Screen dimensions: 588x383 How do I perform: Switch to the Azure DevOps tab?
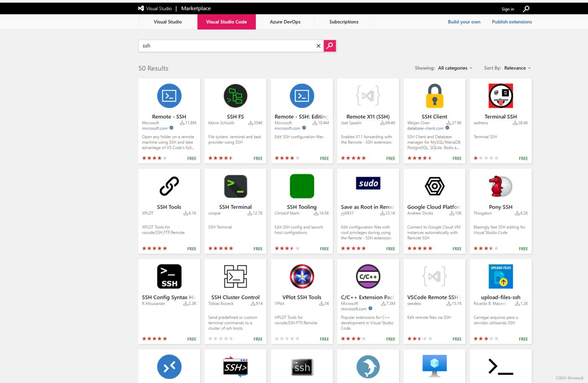click(285, 22)
